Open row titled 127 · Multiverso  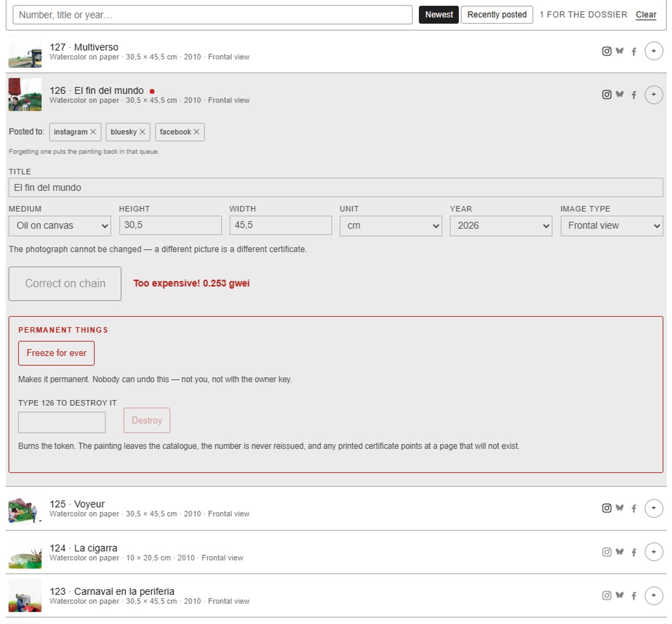pos(336,51)
